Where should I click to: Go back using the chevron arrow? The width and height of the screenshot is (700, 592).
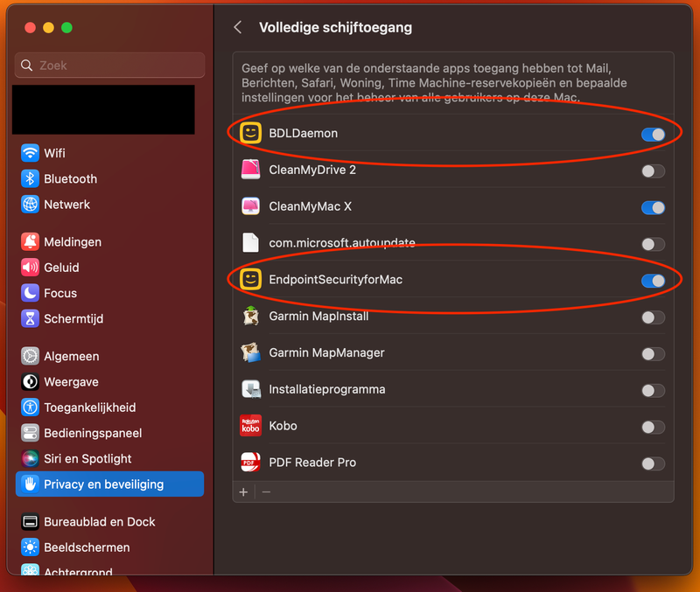[x=238, y=27]
